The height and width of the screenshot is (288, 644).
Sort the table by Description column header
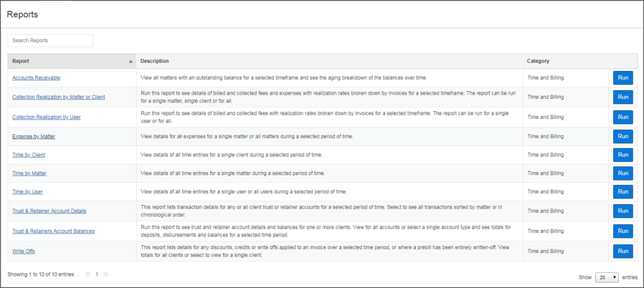pos(155,62)
